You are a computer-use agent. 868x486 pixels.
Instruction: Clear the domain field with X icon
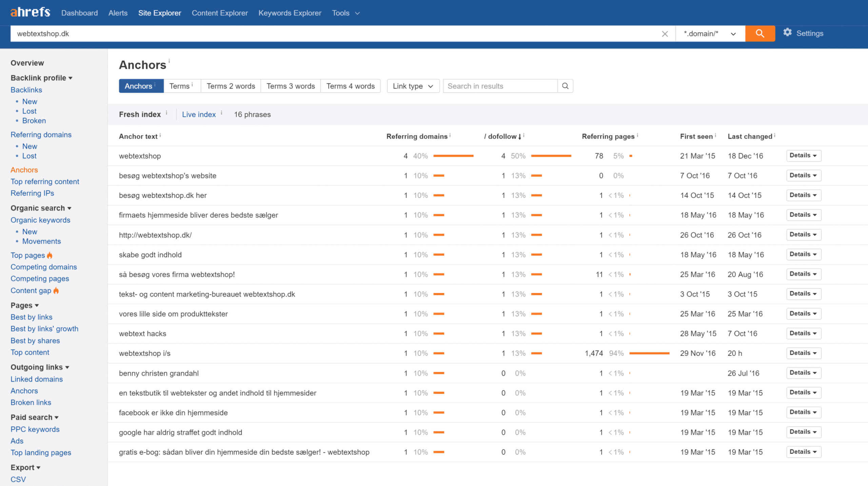point(665,34)
